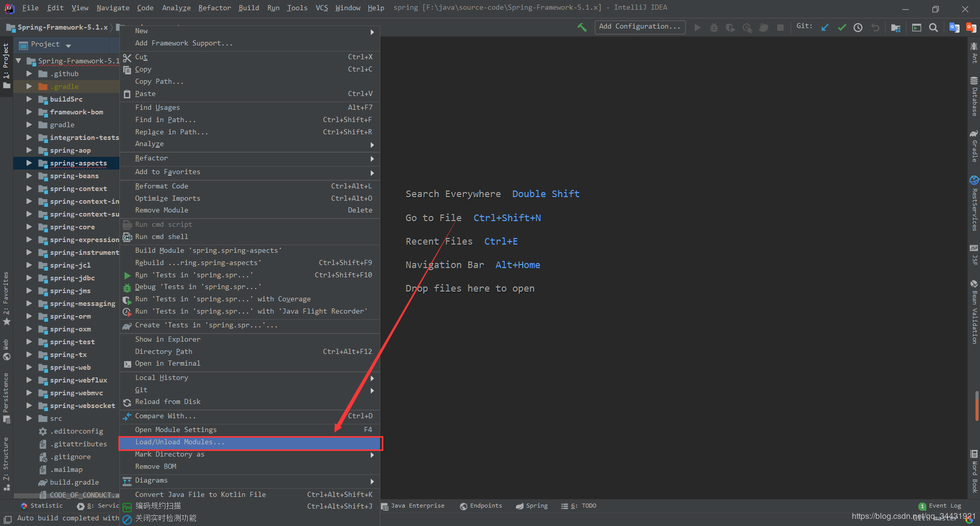This screenshot has height=526, width=980.
Task: Click the Git Update Project arrow icon
Action: (825, 28)
